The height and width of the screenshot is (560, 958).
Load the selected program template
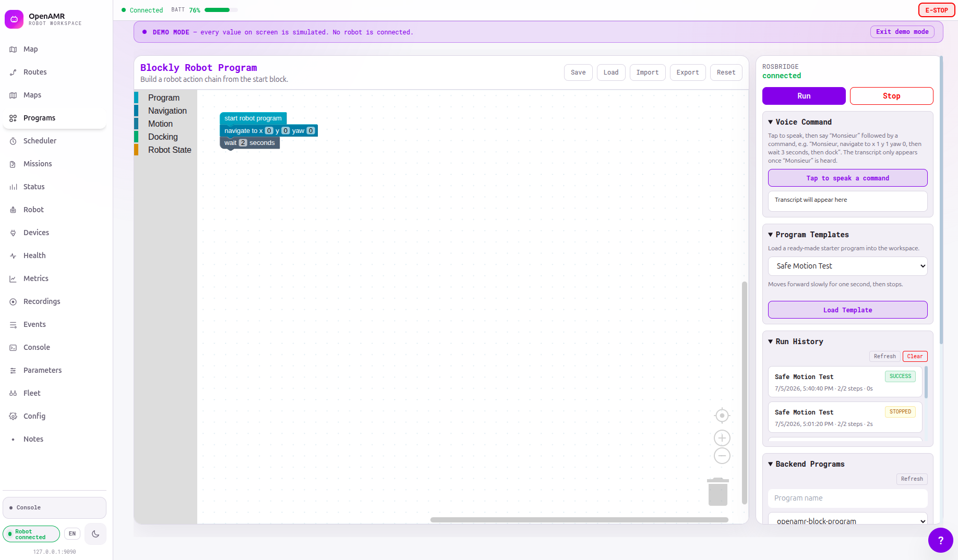[x=848, y=310]
